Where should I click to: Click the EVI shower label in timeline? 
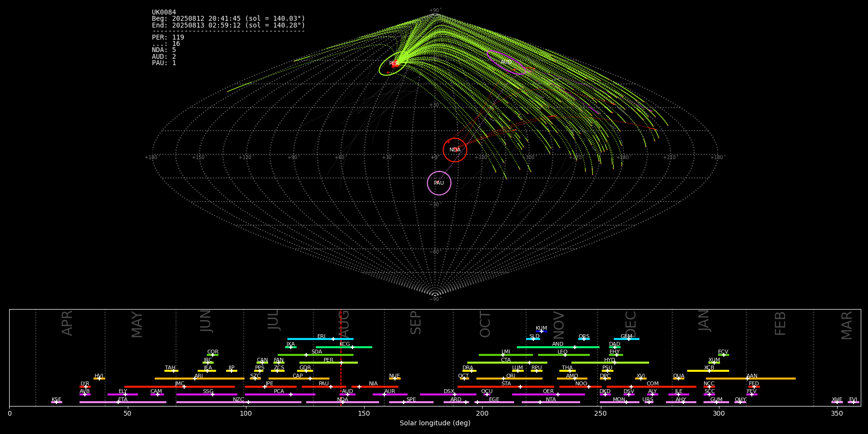pos(853,400)
